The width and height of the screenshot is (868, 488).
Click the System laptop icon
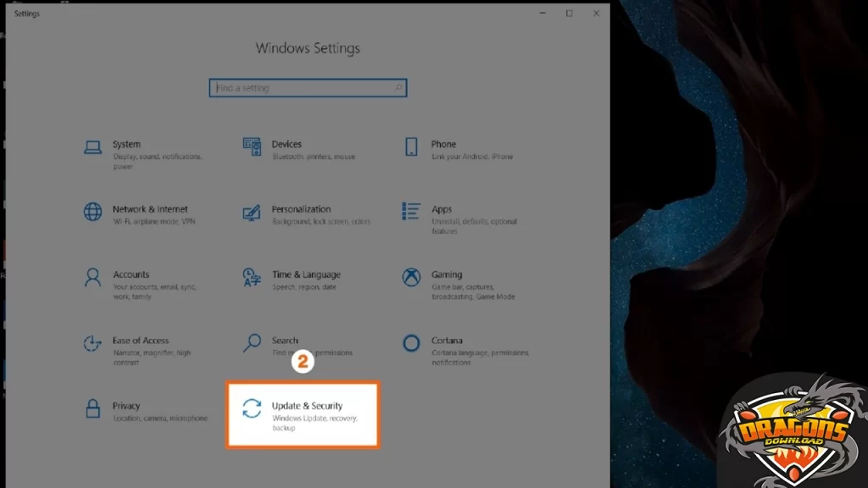(x=92, y=147)
